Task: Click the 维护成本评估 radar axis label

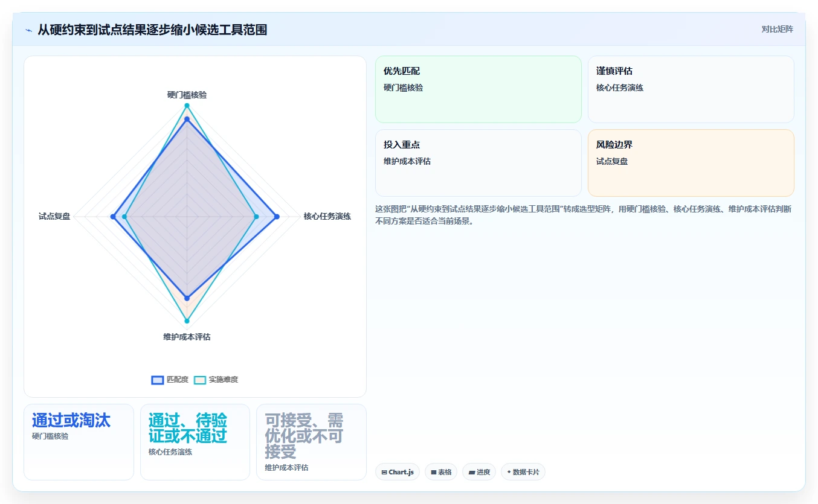Action: click(187, 337)
